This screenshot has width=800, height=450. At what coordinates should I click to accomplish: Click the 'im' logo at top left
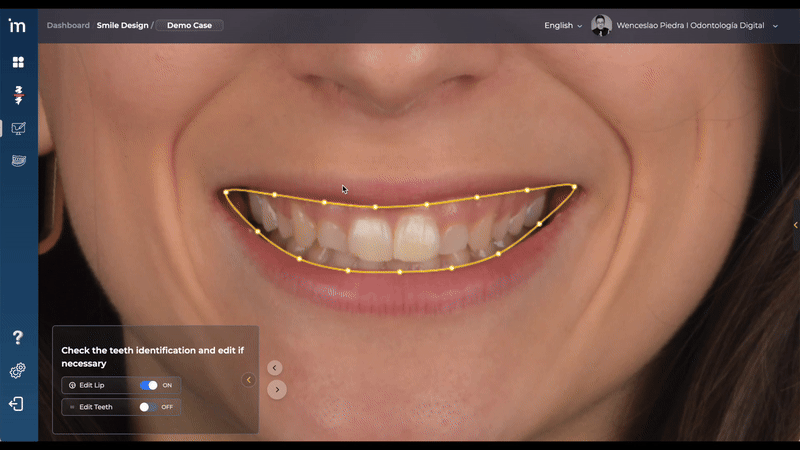17,25
